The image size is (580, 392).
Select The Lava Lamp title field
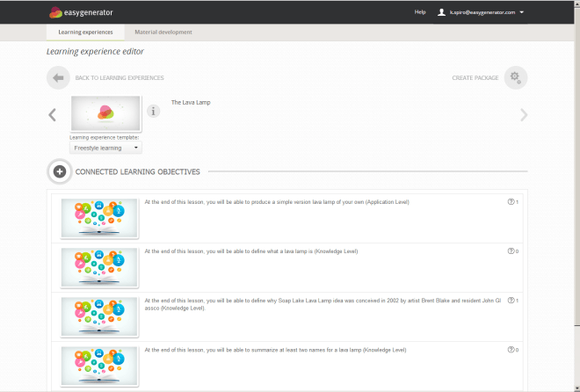point(191,102)
